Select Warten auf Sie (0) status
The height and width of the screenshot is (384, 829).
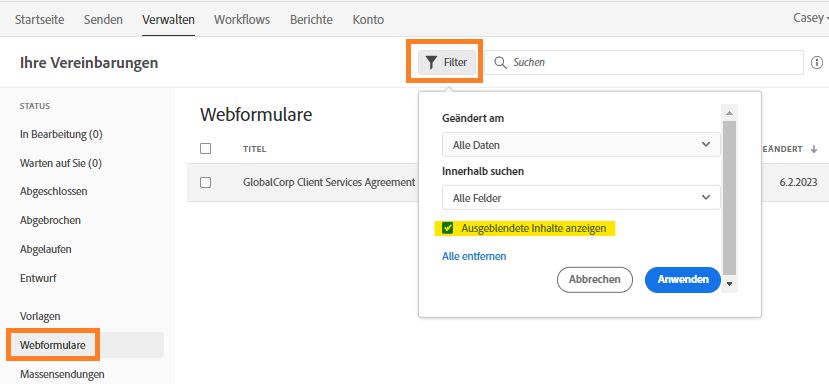(x=61, y=163)
